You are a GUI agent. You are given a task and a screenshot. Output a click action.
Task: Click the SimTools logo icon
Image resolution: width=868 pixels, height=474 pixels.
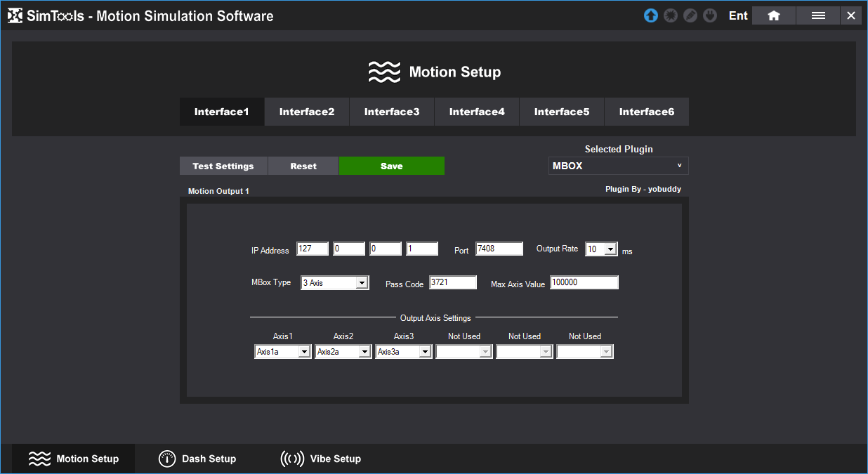[x=15, y=15]
